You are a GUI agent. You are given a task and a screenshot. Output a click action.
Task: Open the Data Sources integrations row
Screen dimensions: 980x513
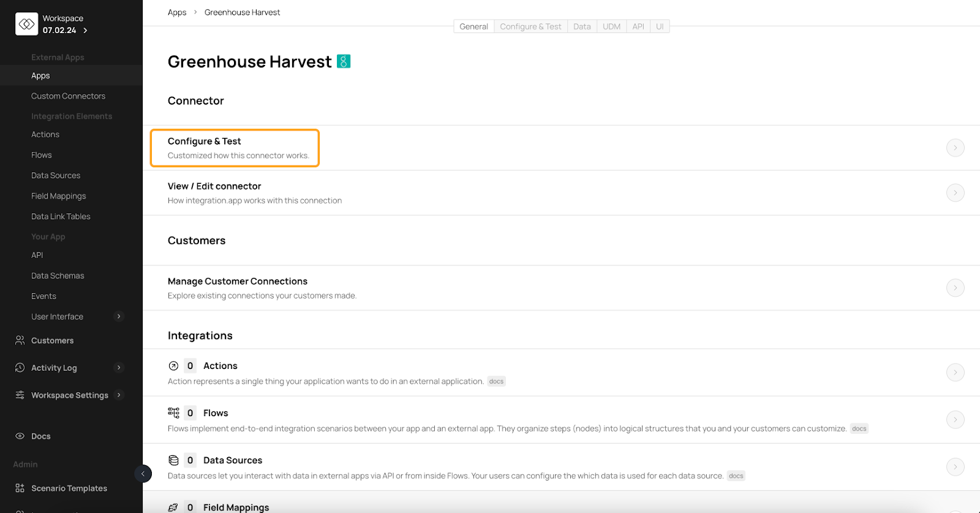point(561,466)
